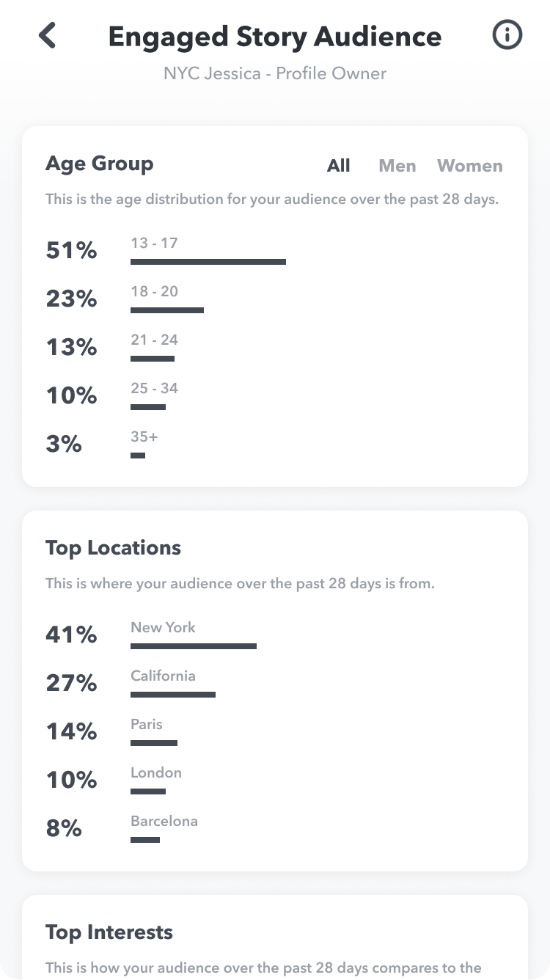Image resolution: width=550 pixels, height=980 pixels.
Task: Tap the Barcelona location row
Action: 275,829
